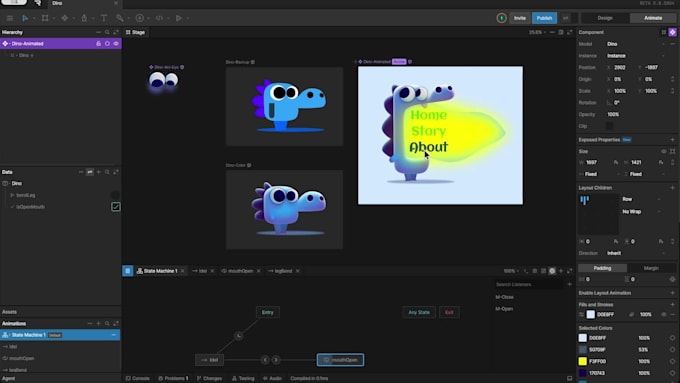This screenshot has height=383, width=680.
Task: Click the circled toolbar tool icon
Action: 140,18
